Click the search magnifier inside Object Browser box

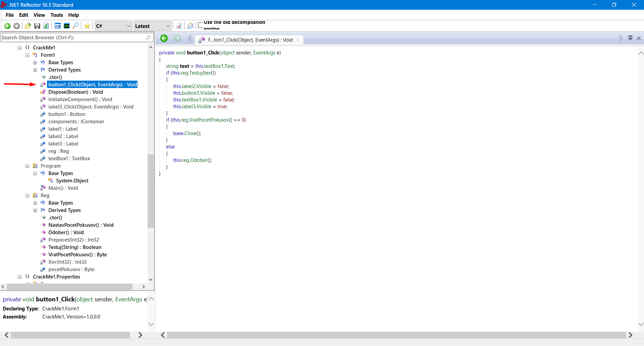(x=149, y=37)
